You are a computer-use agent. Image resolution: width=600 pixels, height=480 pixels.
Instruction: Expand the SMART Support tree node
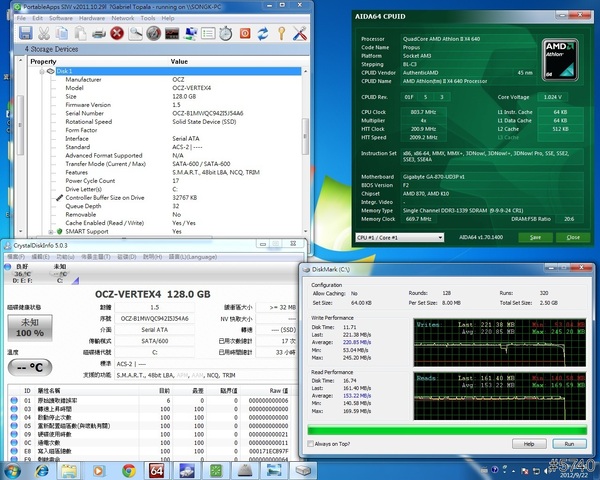tap(51, 231)
